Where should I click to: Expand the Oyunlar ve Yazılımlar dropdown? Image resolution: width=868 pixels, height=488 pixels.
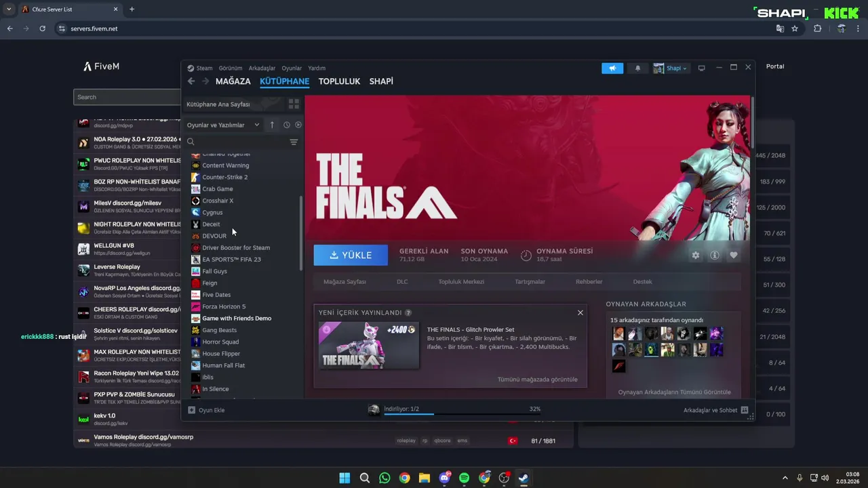point(222,125)
